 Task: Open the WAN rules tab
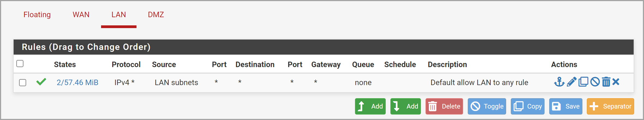(x=81, y=15)
